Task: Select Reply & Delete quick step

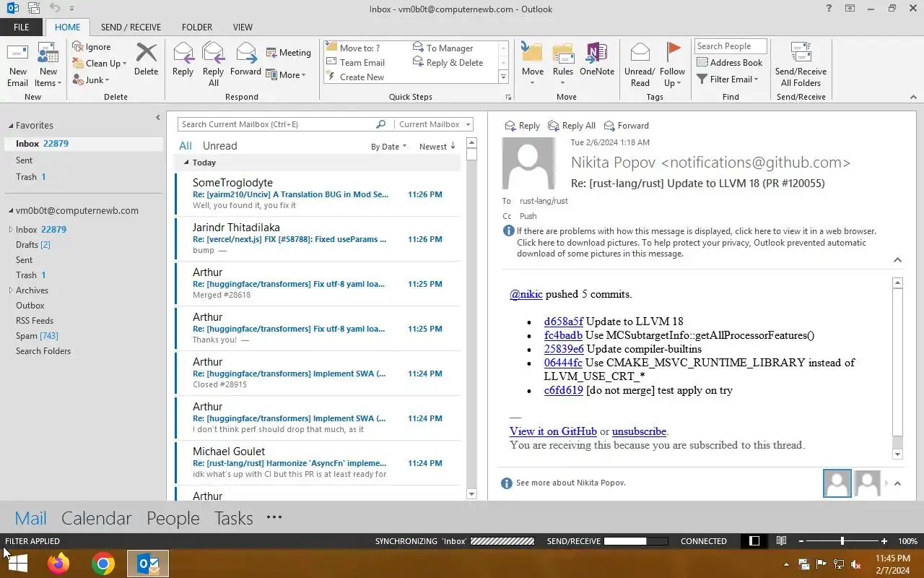Action: tap(448, 63)
